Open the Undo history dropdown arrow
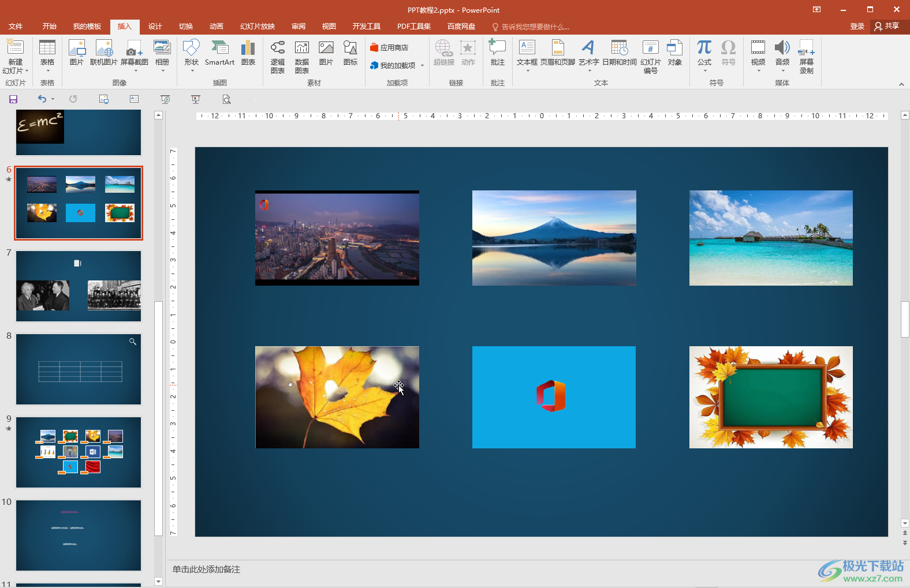 coord(53,99)
